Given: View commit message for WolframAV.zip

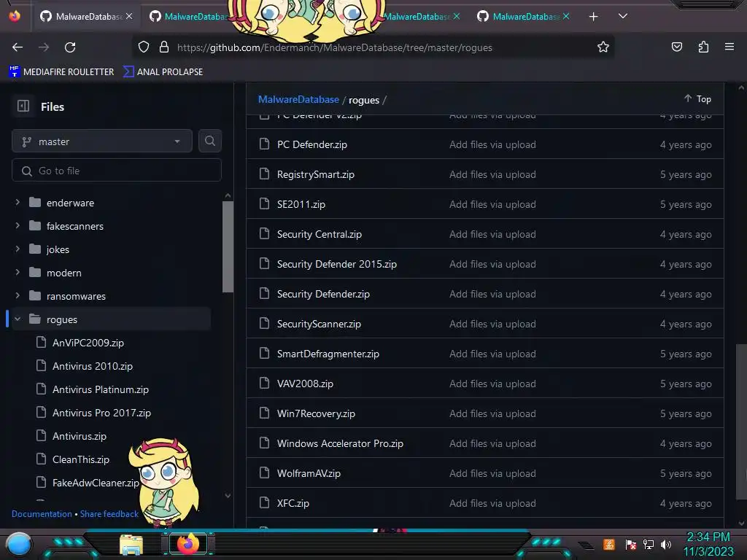Looking at the screenshot, I should (x=492, y=473).
